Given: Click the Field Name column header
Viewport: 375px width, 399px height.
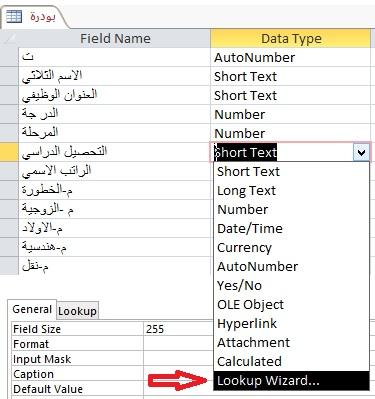Looking at the screenshot, I should point(115,38).
